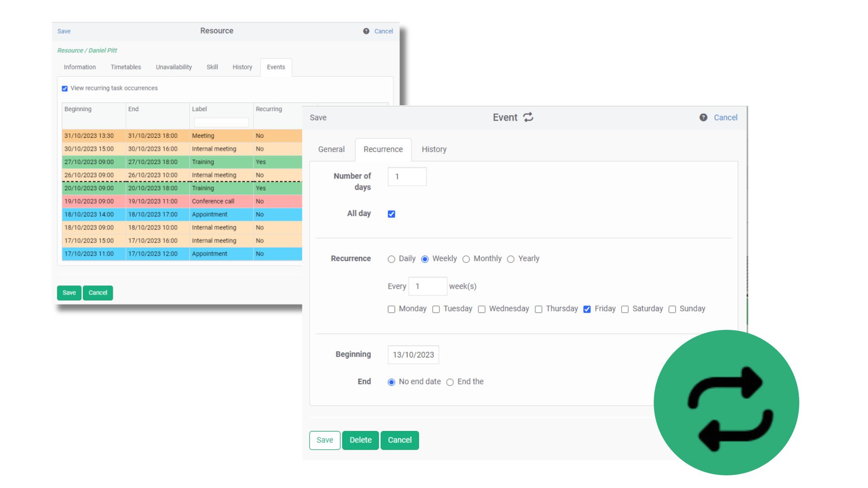Click the large green recurrence circle icon
The width and height of the screenshot is (868, 488).
[726, 402]
